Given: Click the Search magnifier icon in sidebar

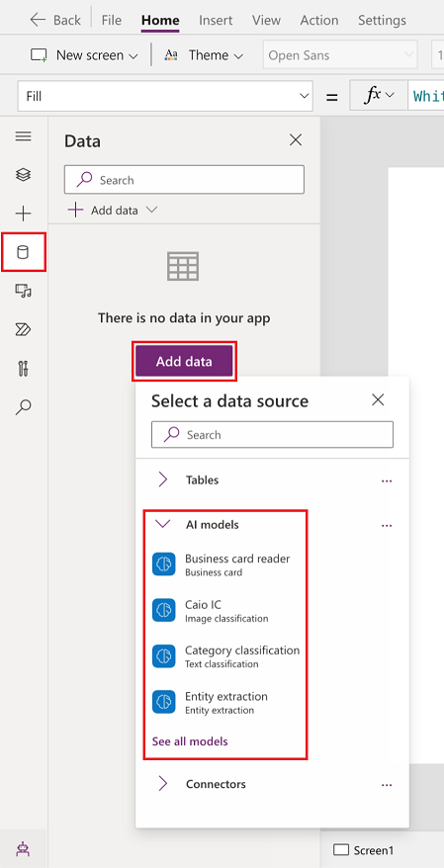Looking at the screenshot, I should [24, 407].
